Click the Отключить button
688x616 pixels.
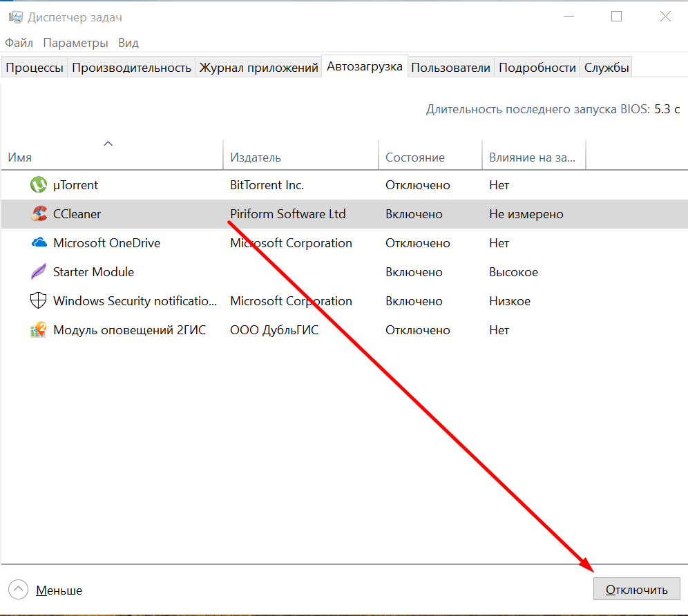tap(636, 589)
